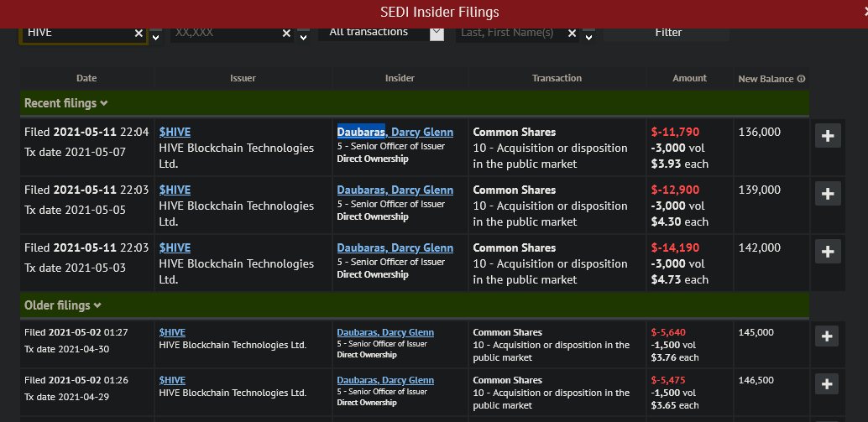Click into the insider name input field
The height and width of the screenshot is (422, 868).
click(508, 33)
